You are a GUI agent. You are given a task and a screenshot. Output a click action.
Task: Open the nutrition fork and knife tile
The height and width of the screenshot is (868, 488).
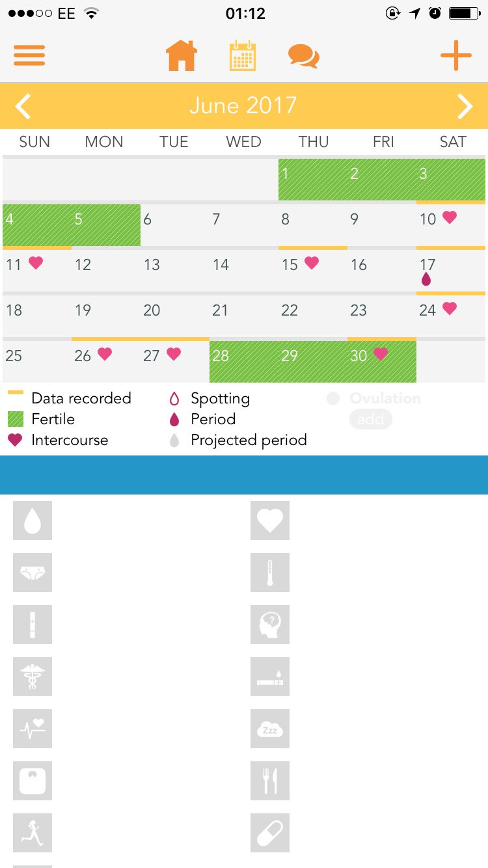point(270,781)
